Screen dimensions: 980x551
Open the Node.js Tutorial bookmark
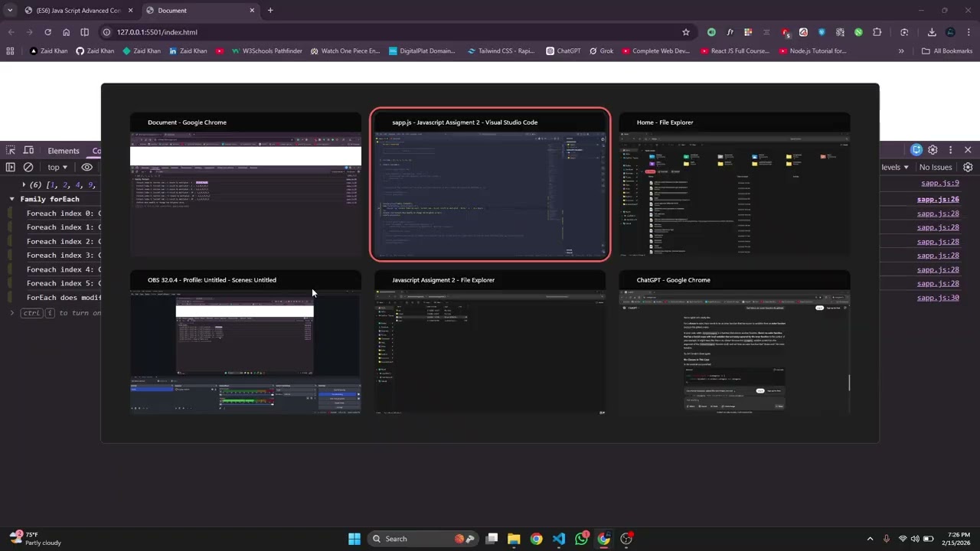point(813,51)
